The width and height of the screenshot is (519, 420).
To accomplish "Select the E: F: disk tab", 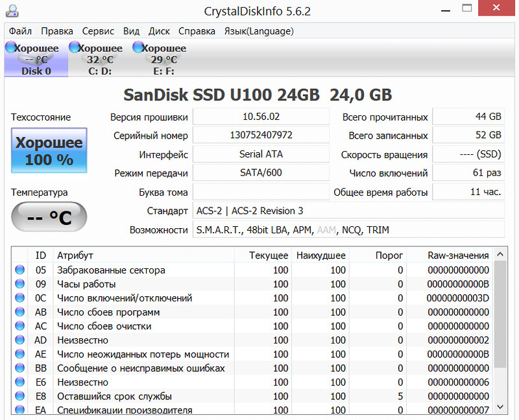I will click(x=163, y=60).
